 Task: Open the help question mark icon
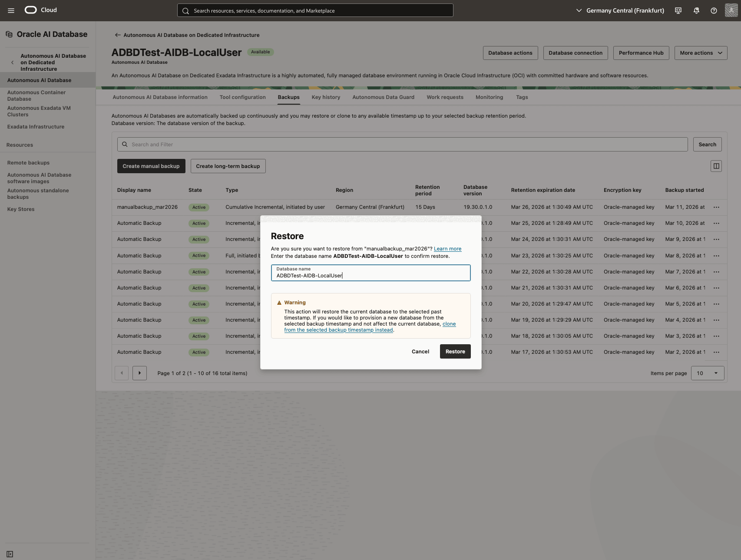tap(714, 10)
